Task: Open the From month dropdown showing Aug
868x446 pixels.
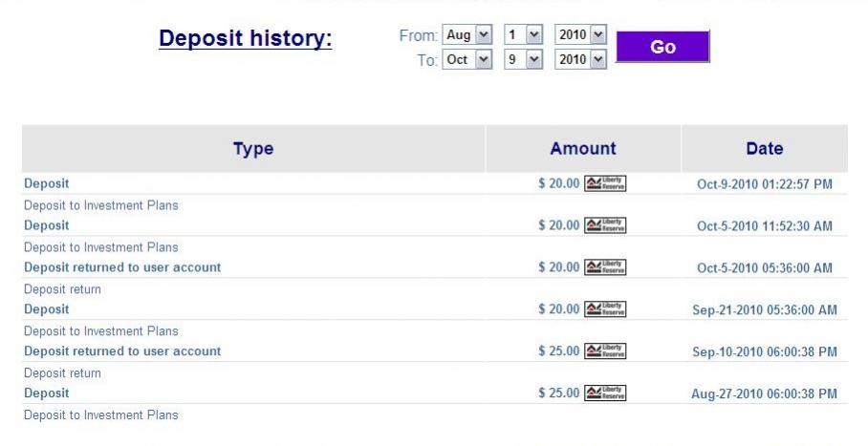Action: [467, 35]
